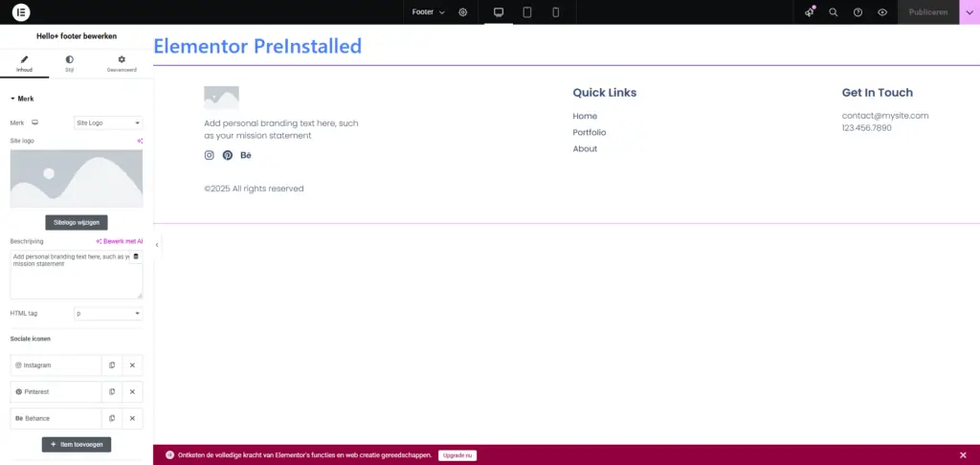
Task: Duplicate the Pinterest item
Action: point(112,392)
